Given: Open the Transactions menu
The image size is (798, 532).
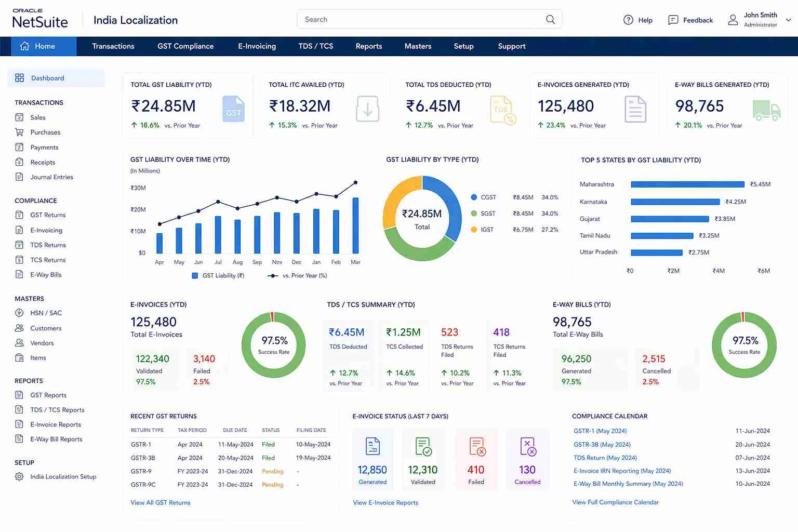Looking at the screenshot, I should click(x=113, y=46).
